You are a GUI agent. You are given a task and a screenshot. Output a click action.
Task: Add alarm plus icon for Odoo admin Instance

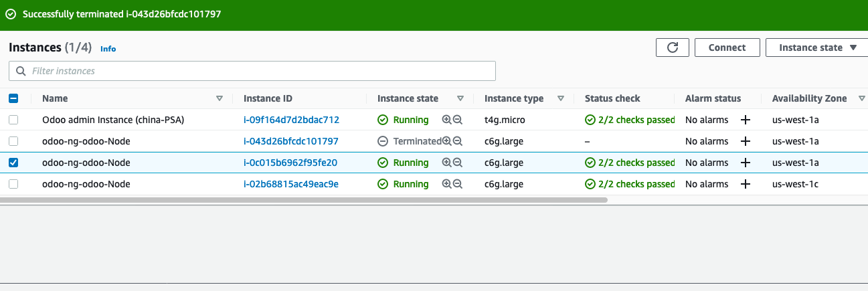pos(745,120)
